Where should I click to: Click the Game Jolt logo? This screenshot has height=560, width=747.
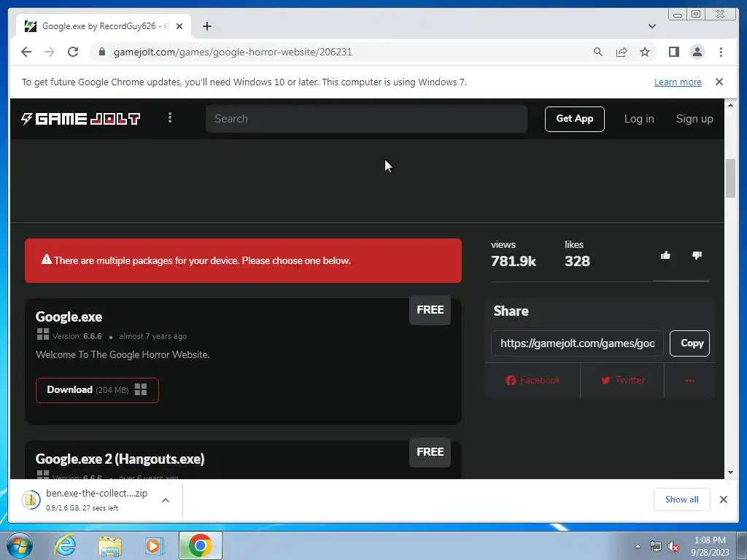(x=80, y=119)
